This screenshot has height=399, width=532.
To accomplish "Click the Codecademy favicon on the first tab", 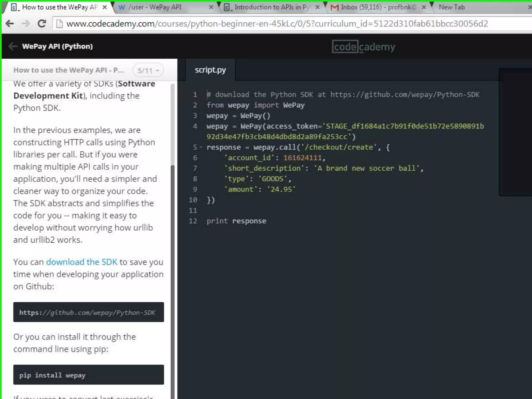I will (15, 7).
